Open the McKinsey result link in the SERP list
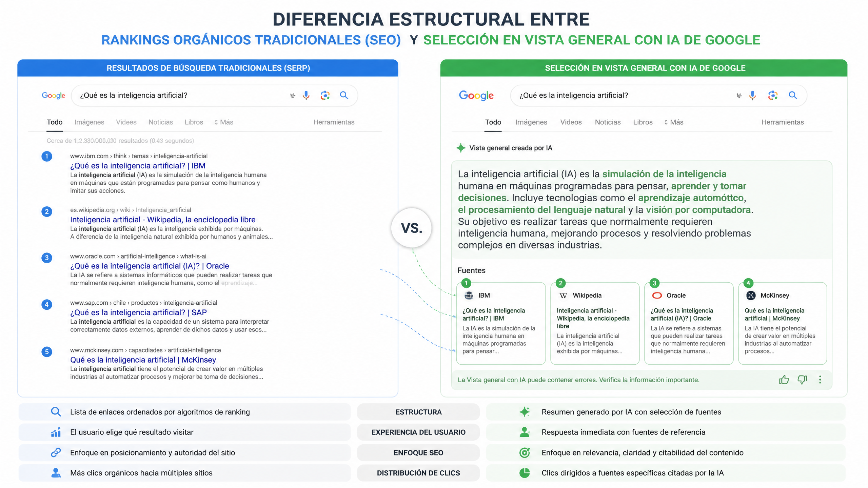 coord(143,360)
